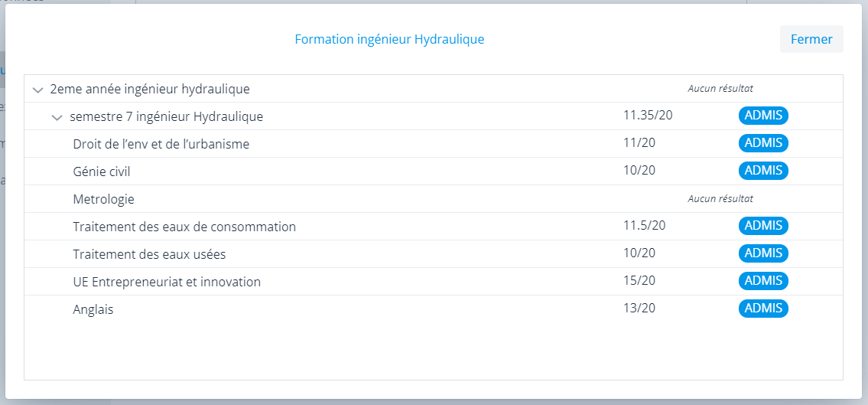Select the semestre 7 ingénieur Hydraulique row
The width and height of the screenshot is (868, 405).
point(166,116)
